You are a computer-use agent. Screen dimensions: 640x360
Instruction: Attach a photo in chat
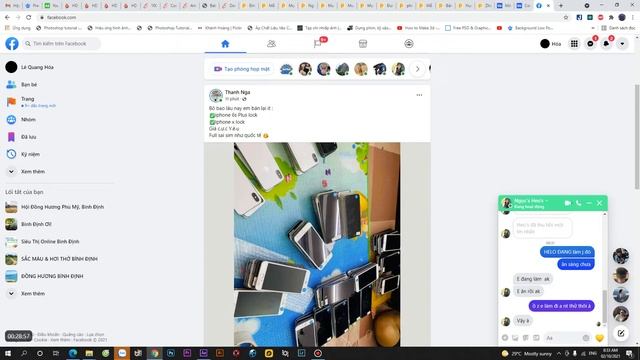point(515,338)
